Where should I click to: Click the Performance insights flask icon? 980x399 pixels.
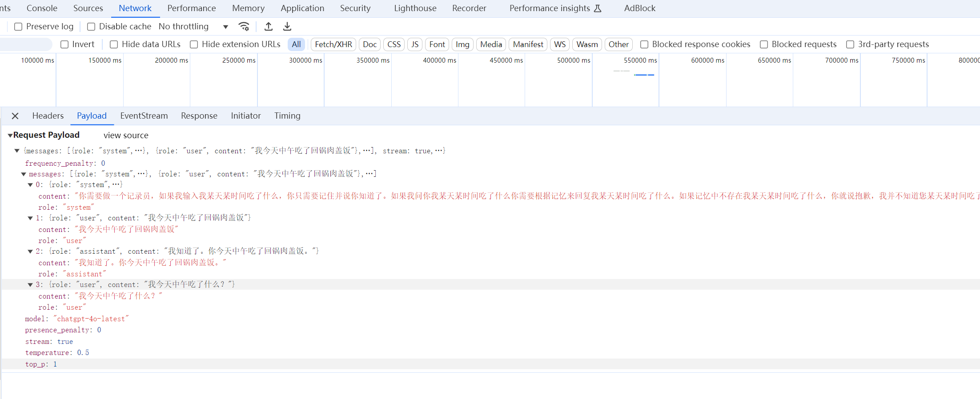(598, 8)
